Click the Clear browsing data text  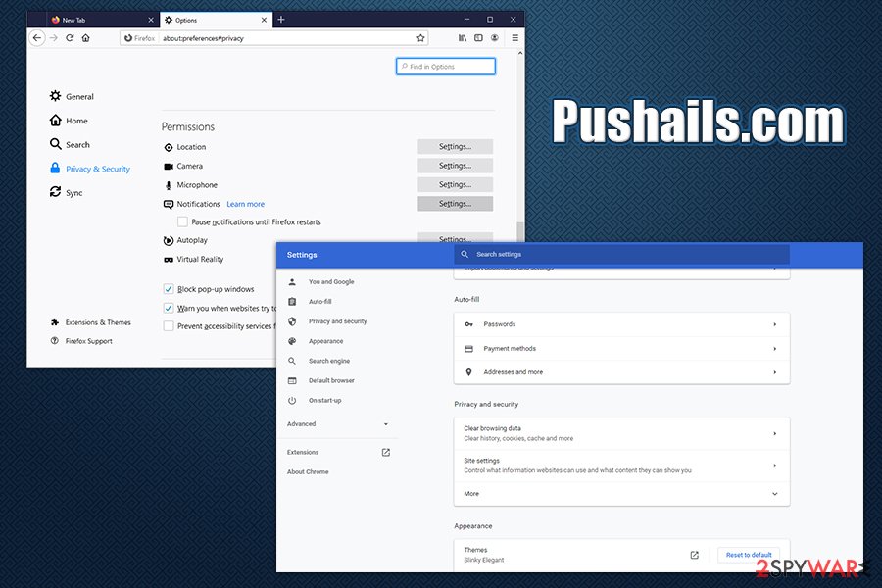(492, 428)
